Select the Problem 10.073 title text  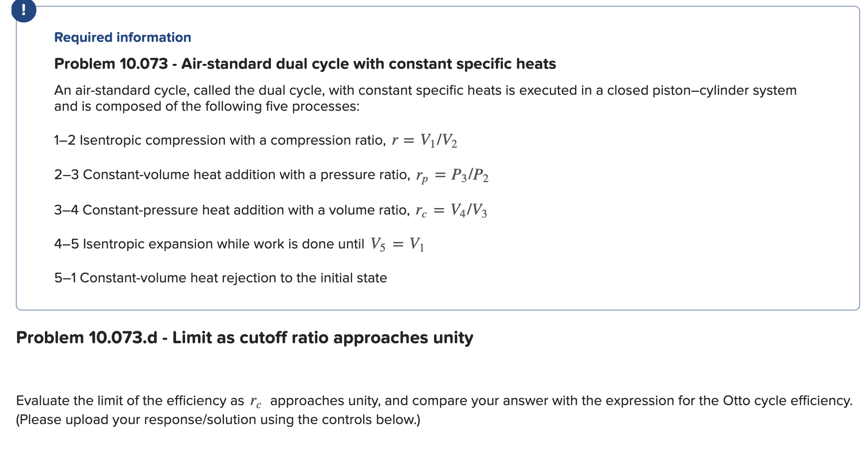[305, 64]
